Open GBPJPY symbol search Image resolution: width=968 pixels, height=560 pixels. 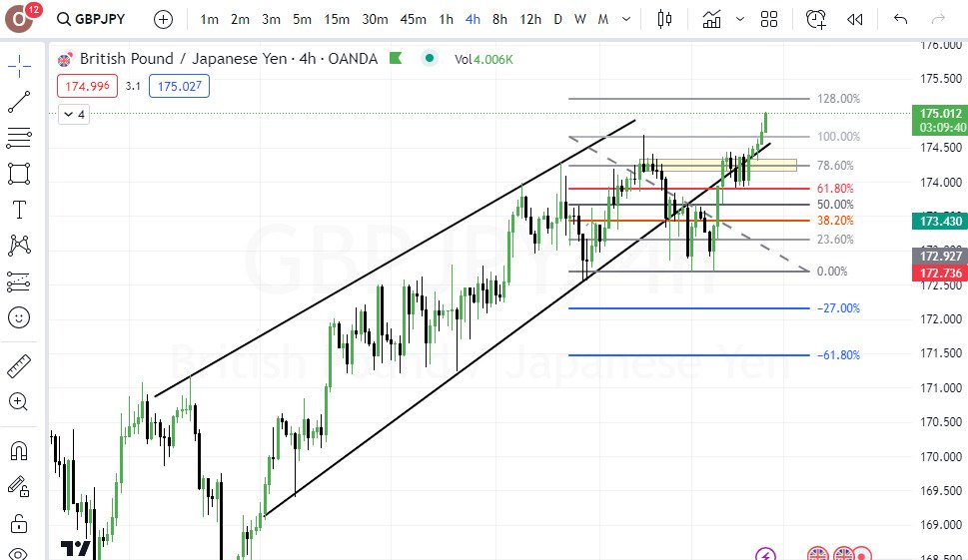[91, 19]
